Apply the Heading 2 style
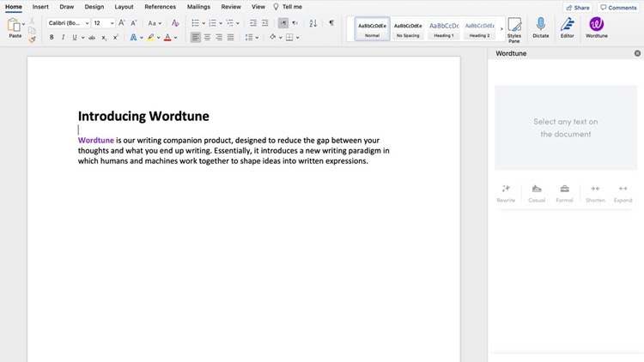Image resolution: width=644 pixels, height=362 pixels. click(x=479, y=29)
